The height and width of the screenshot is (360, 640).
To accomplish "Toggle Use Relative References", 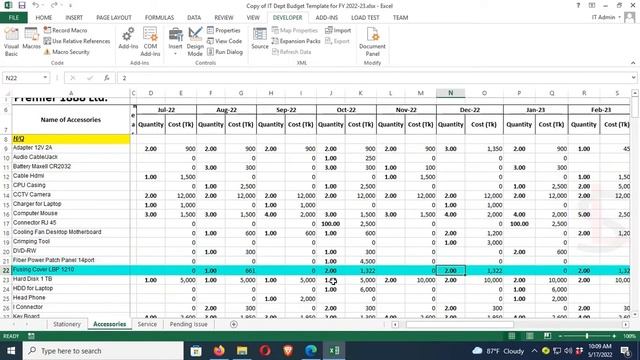I will point(77,41).
